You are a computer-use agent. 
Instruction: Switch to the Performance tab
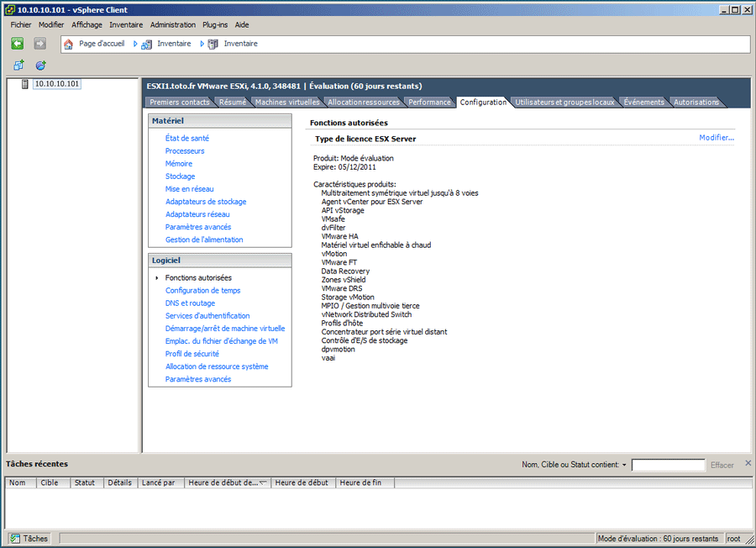click(429, 103)
